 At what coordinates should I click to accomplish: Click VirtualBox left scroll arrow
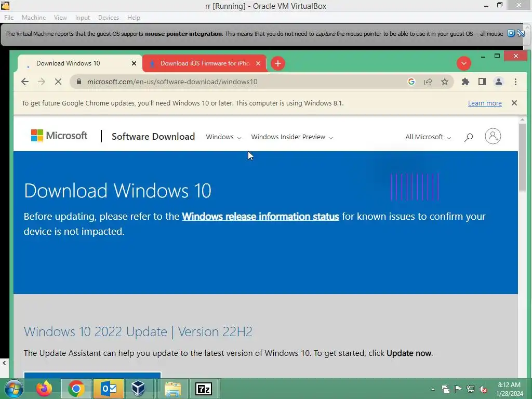tap(4, 363)
